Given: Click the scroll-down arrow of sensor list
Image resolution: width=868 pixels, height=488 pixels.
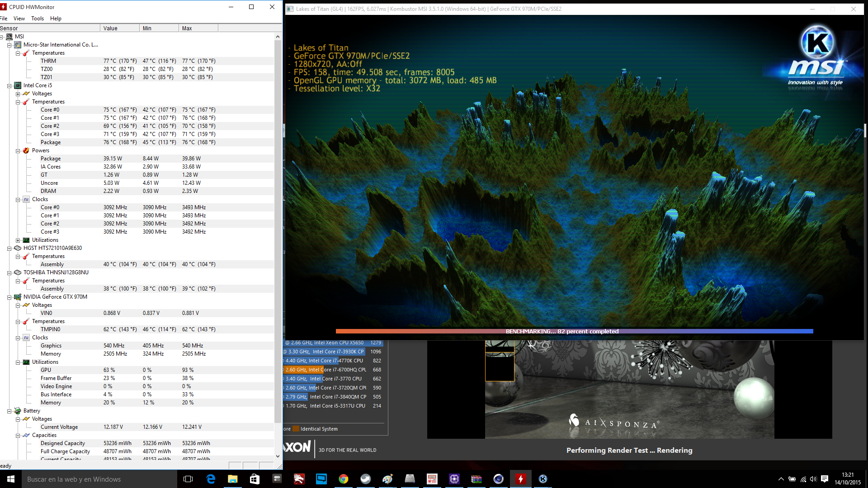Looking at the screenshot, I should 278,456.
